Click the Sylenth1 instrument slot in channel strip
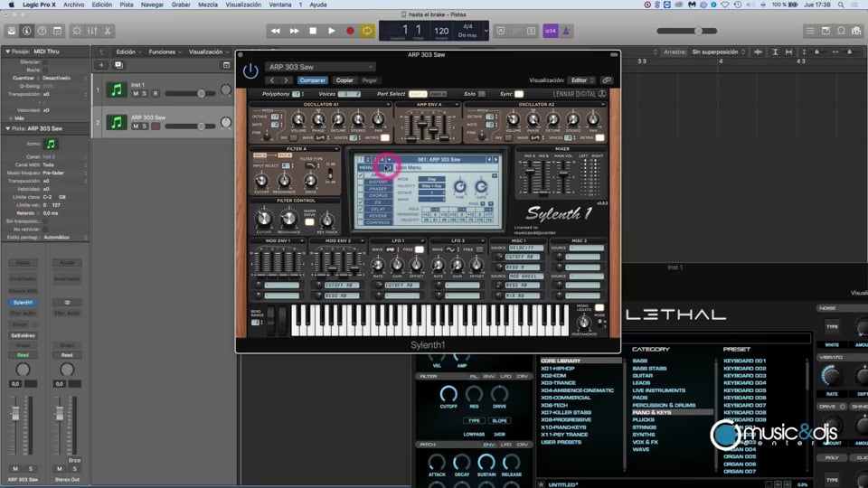The image size is (868, 488). [23, 303]
